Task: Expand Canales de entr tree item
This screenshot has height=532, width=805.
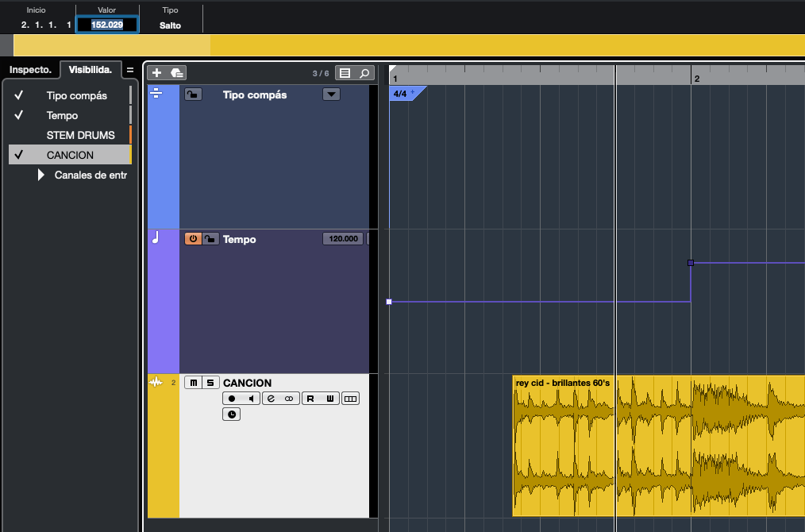Action: (x=41, y=175)
